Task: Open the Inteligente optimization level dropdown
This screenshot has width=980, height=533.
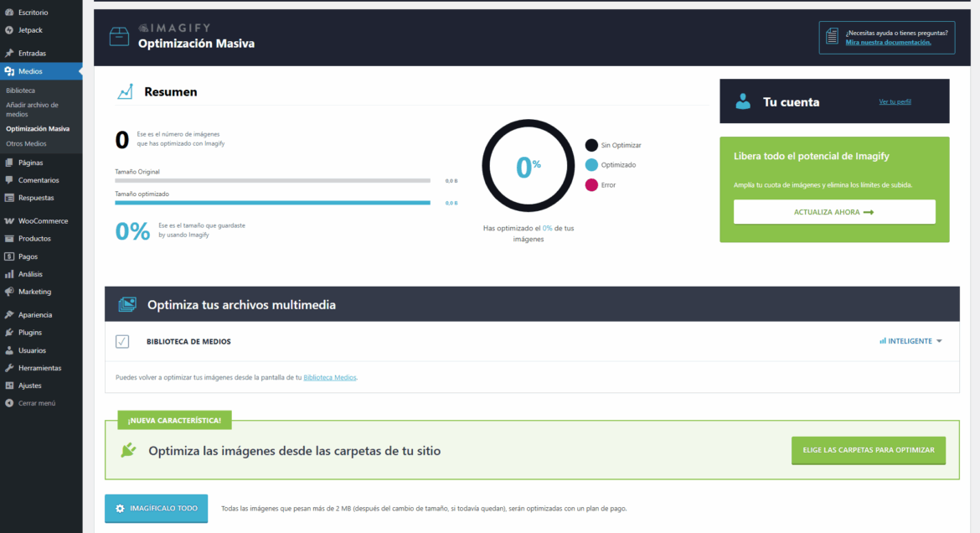Action: 910,341
